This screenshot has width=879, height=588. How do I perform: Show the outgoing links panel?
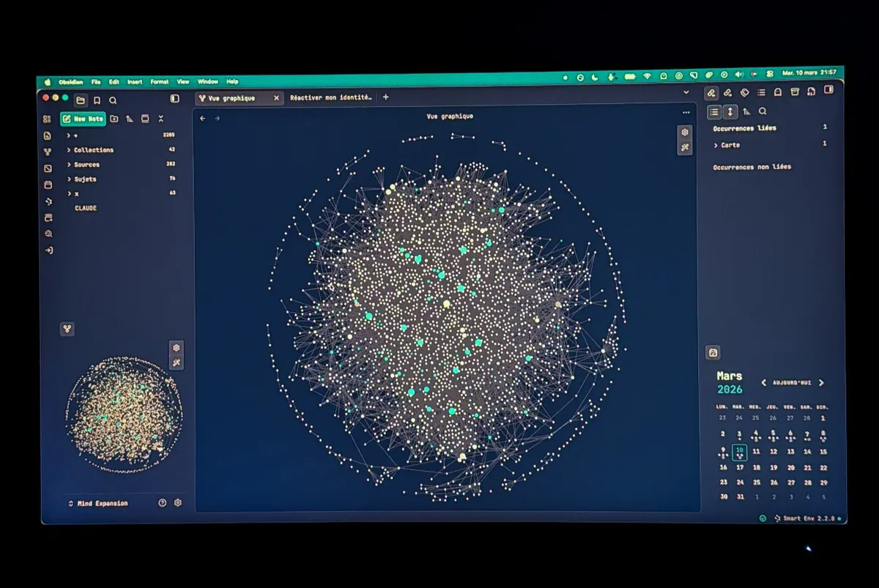tap(727, 92)
